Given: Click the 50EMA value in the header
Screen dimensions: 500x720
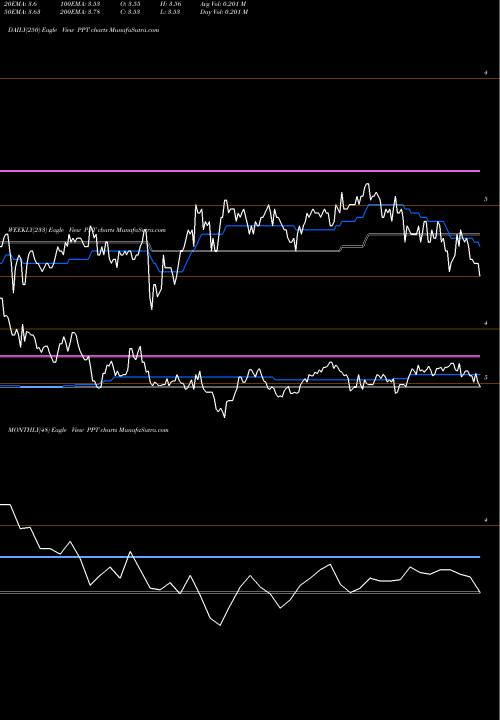Looking at the screenshot, I should click(x=22, y=12).
